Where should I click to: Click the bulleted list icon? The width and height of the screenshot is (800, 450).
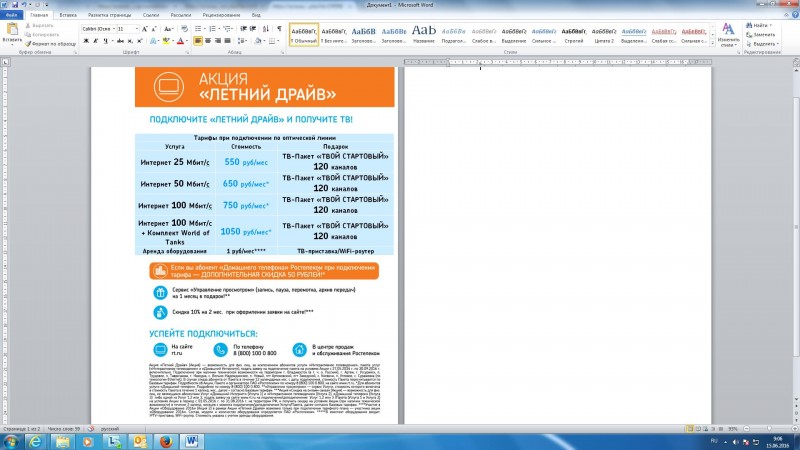point(199,29)
